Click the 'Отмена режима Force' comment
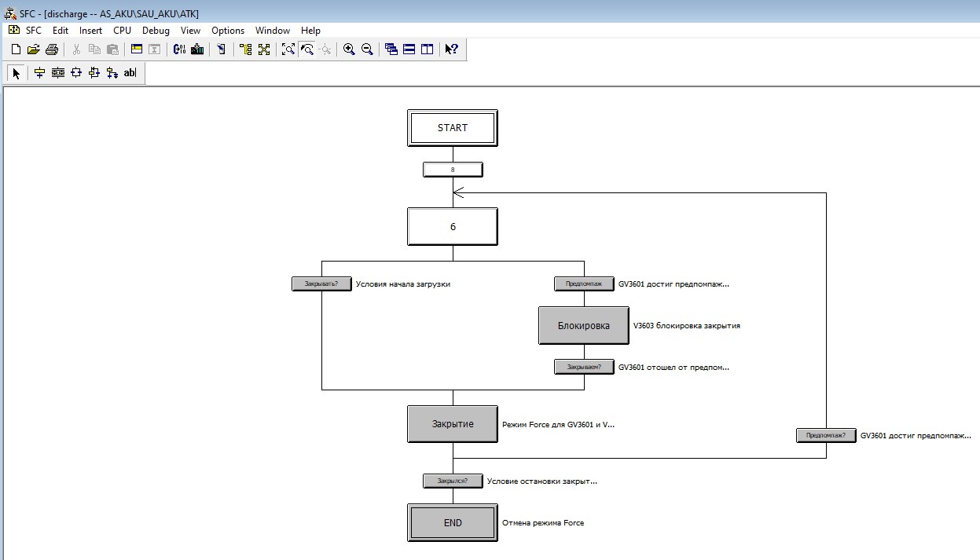Viewport: 980px width, 560px height. click(543, 522)
